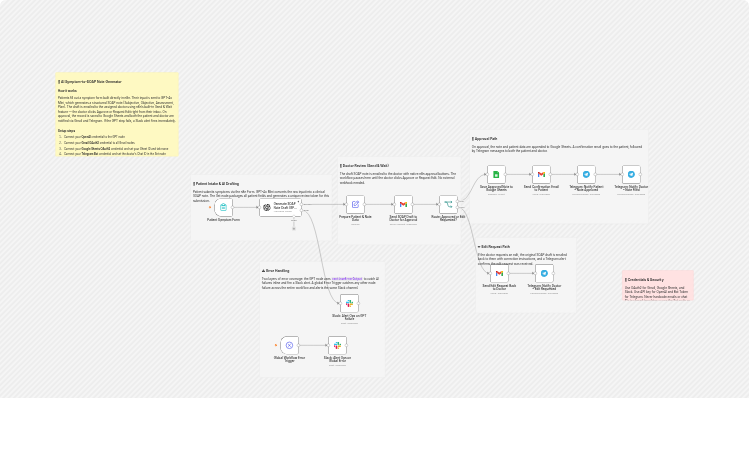Click the Error Handling section heading
The image size is (749, 450).
pos(276,270)
